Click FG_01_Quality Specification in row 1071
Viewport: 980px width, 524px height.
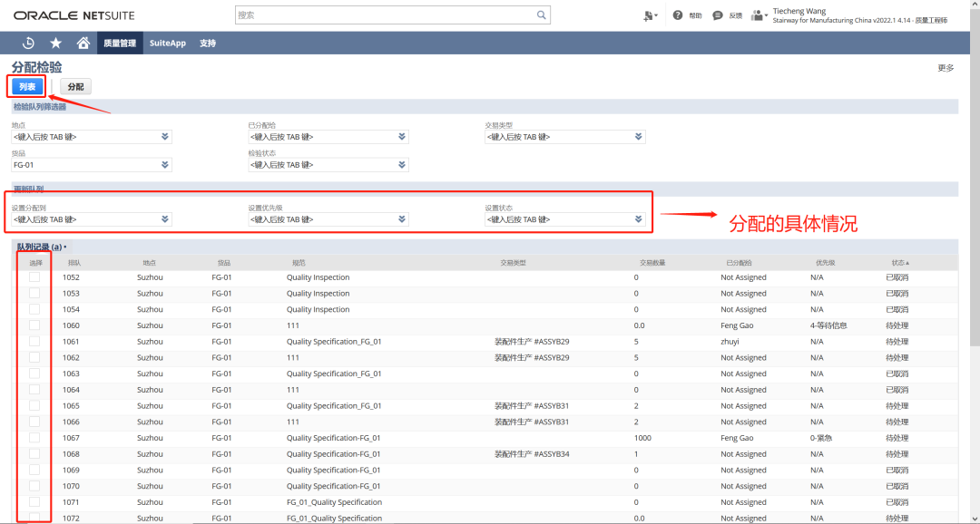(x=334, y=502)
